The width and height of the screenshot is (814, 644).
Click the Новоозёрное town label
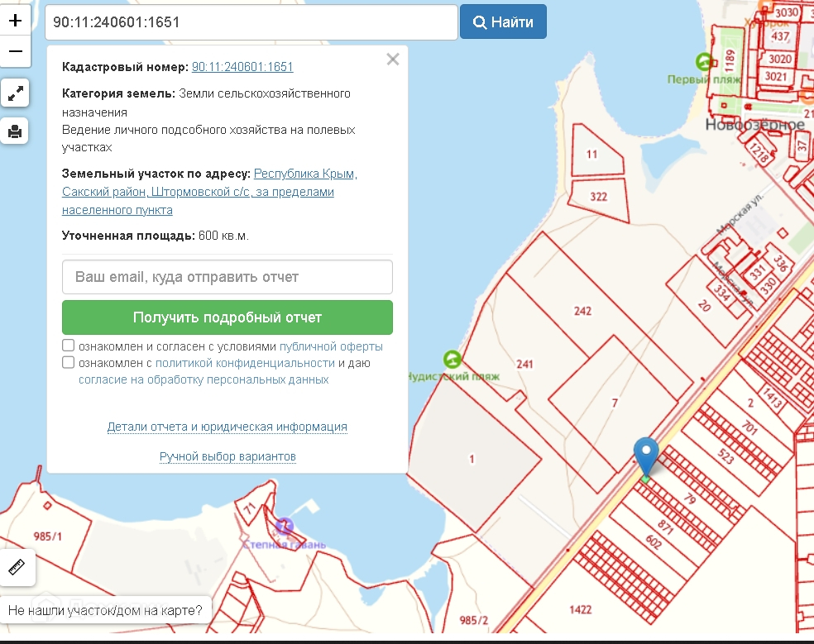point(754,125)
